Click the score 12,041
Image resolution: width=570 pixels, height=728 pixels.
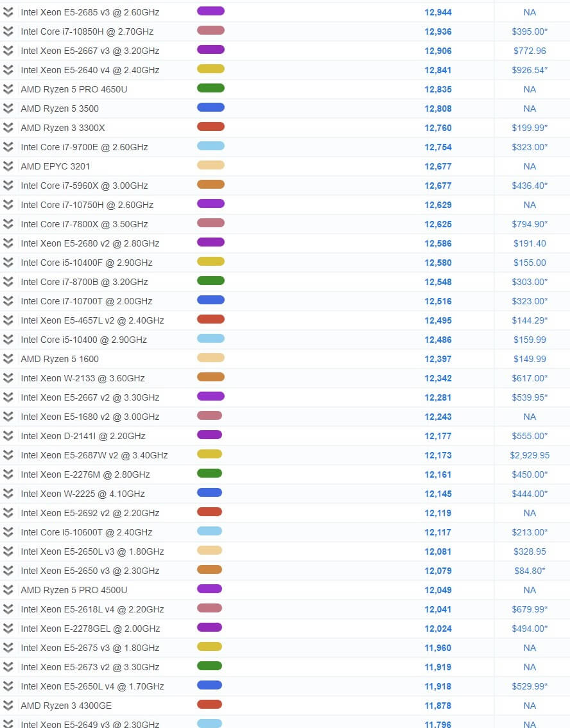point(438,610)
